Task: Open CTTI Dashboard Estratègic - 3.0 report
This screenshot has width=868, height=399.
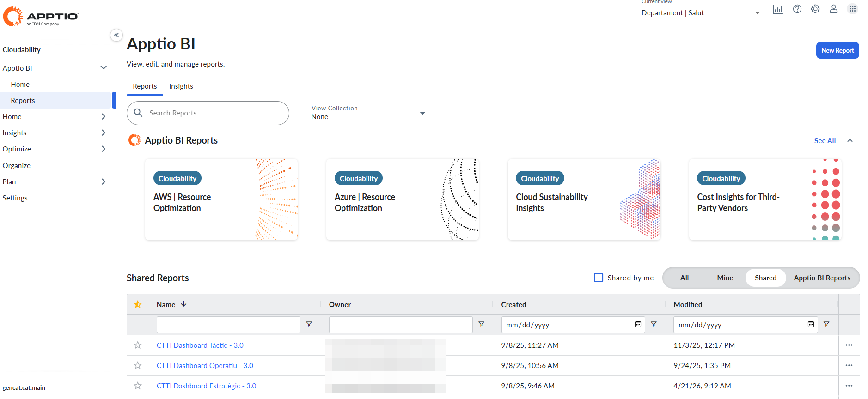Action: tap(206, 386)
